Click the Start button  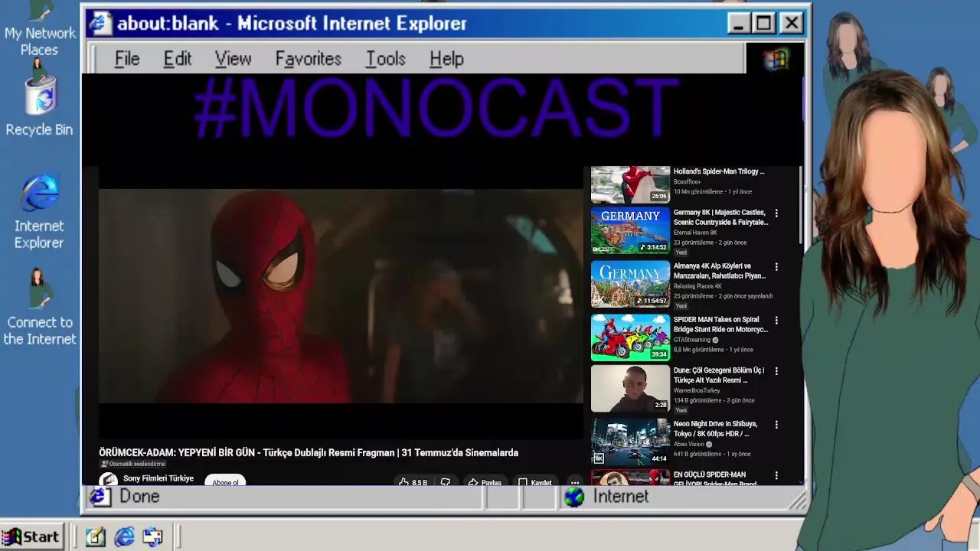coord(31,536)
